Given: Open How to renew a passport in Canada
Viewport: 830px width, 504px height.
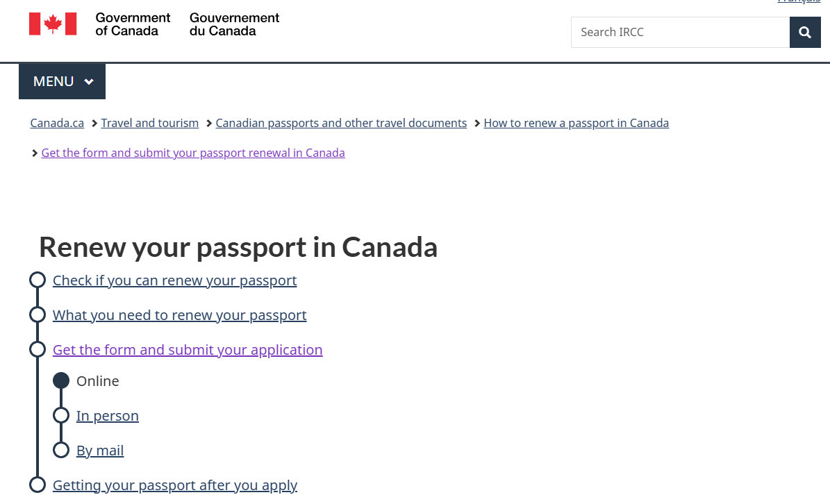Looking at the screenshot, I should click(576, 123).
